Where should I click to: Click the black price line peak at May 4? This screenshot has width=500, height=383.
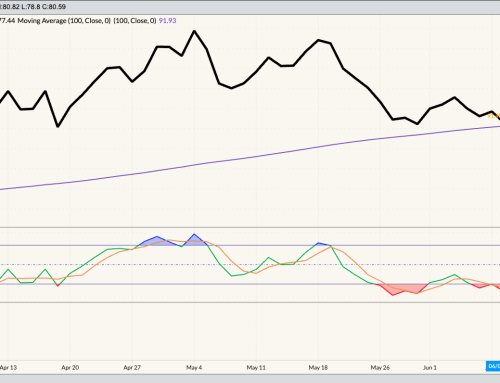pyautogui.click(x=194, y=31)
